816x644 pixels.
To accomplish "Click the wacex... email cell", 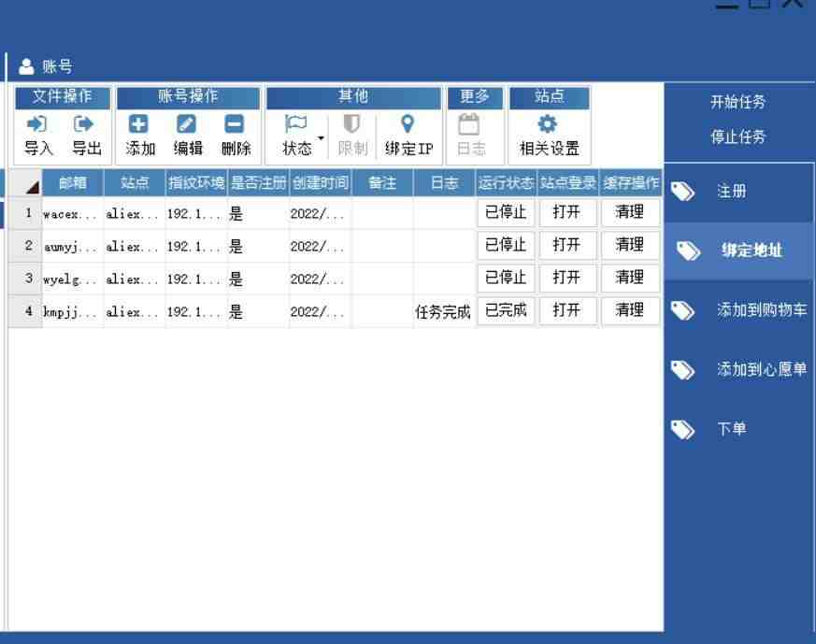I will tap(73, 214).
